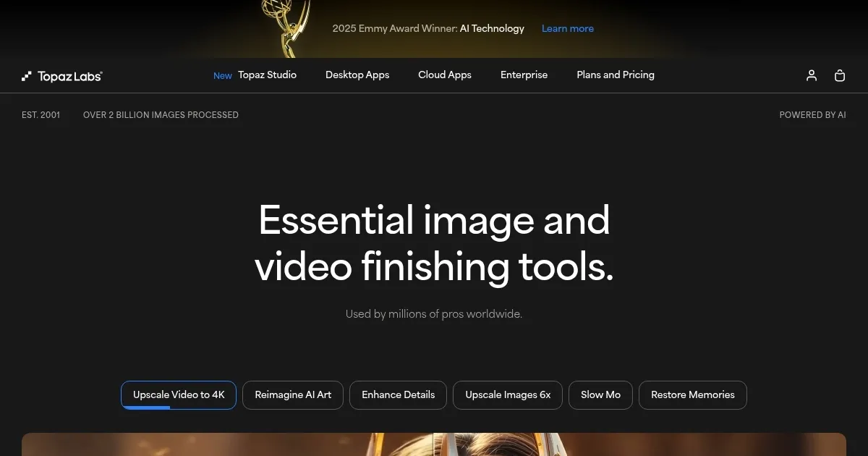Open the Upscale Images 6x feature
This screenshot has width=868, height=456.
coord(507,394)
